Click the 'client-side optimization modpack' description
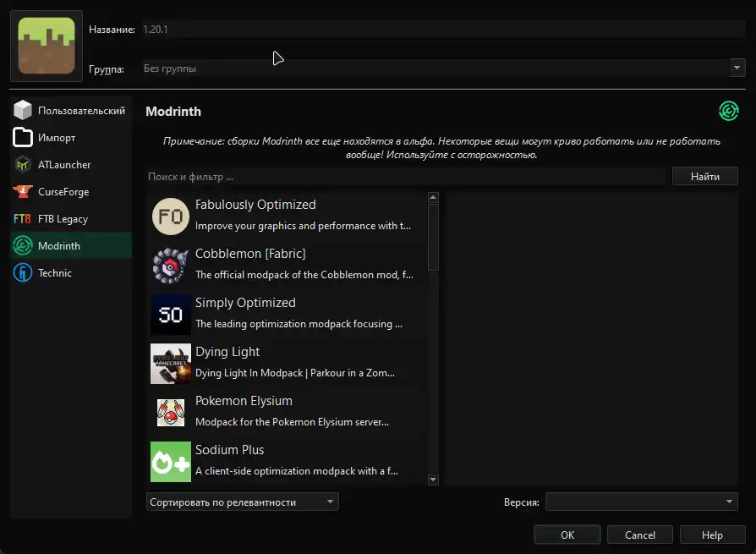This screenshot has height=554, width=756. click(297, 471)
